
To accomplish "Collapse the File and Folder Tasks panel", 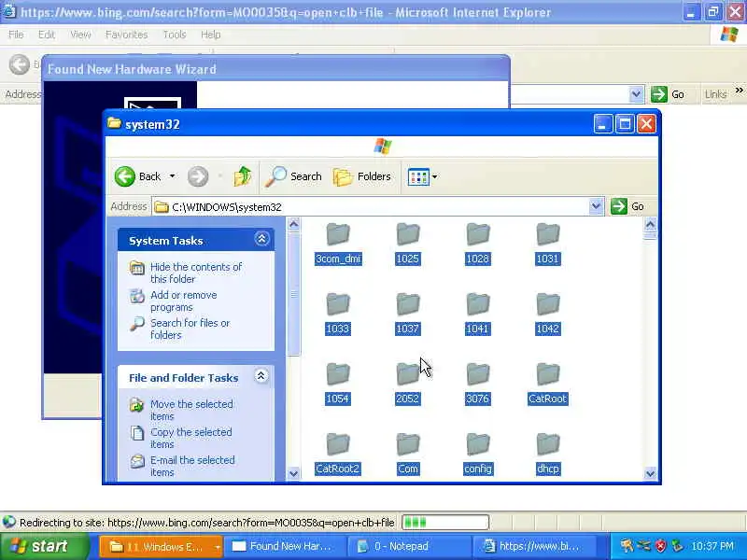I will [261, 376].
